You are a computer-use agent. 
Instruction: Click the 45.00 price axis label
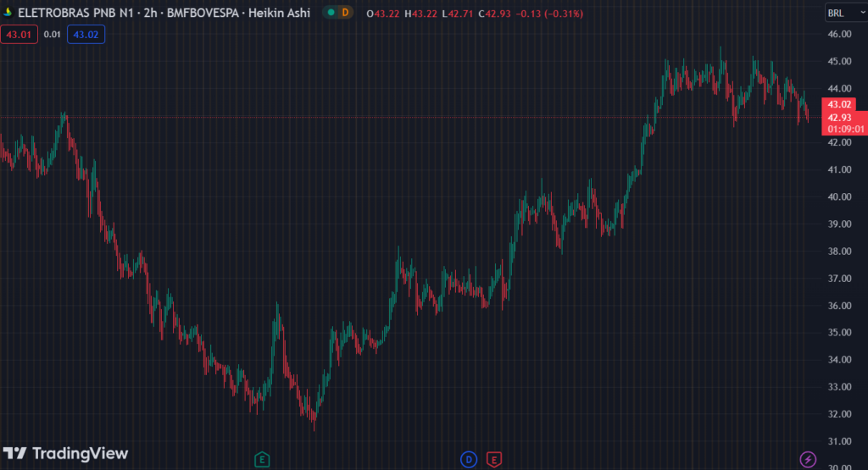click(839, 61)
